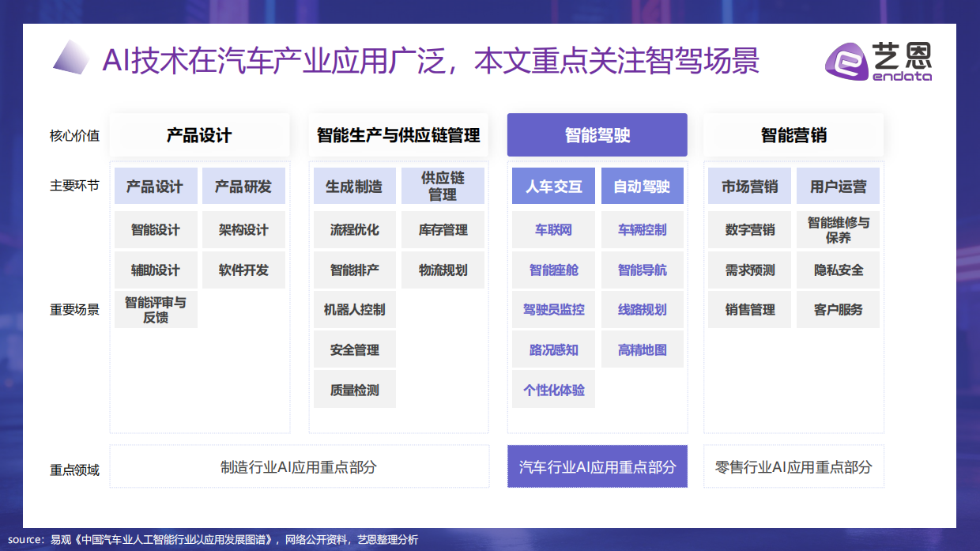The width and height of the screenshot is (980, 551).
Task: Click the 车联网 item
Action: coord(553,229)
